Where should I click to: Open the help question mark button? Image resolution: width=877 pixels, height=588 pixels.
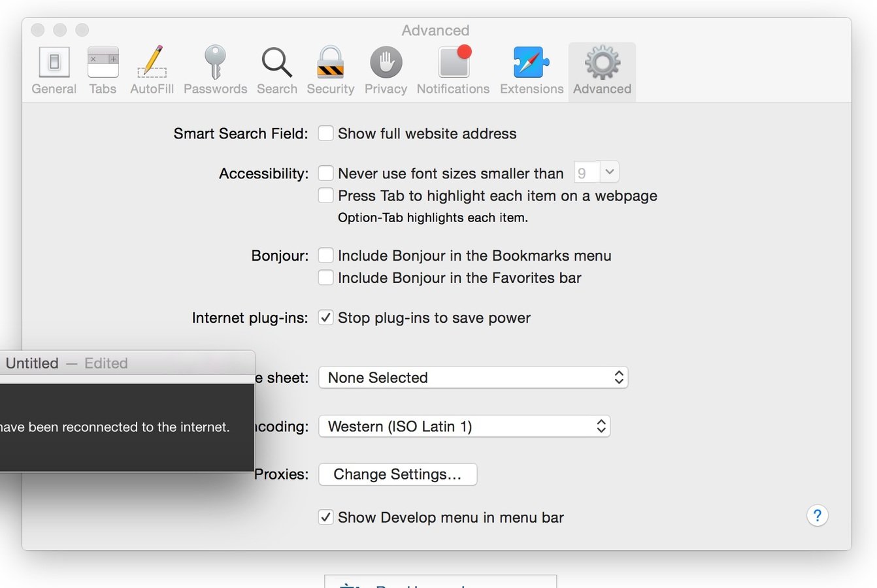(817, 515)
